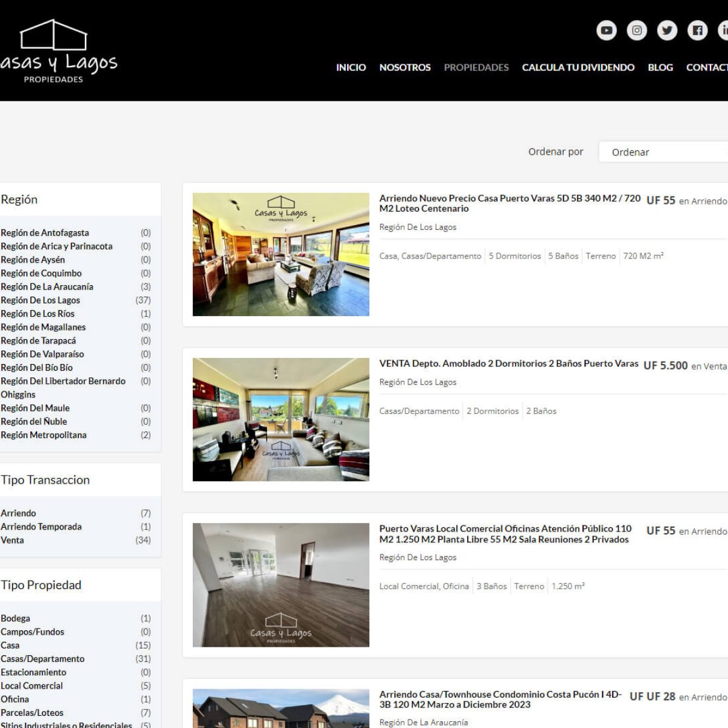Open the Twitter social icon
The width and height of the screenshot is (728, 728).
(667, 30)
